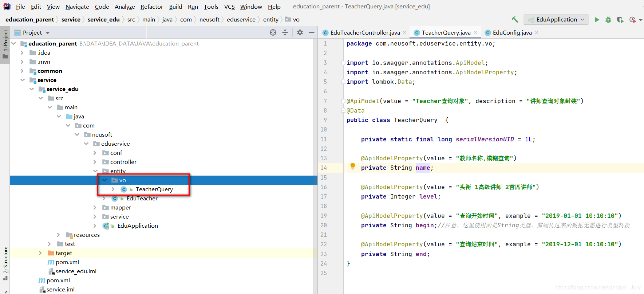Select EduApplication in project tree
The width and height of the screenshot is (644, 294).
[x=138, y=226]
